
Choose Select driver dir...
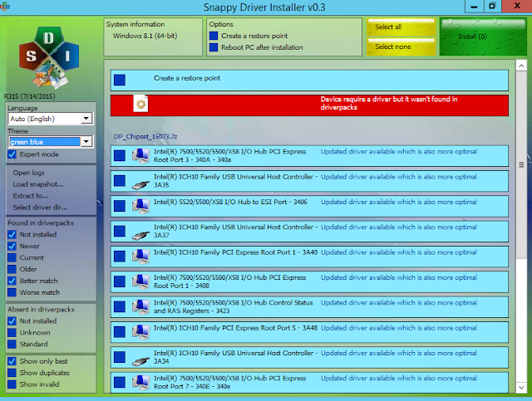[x=40, y=207]
